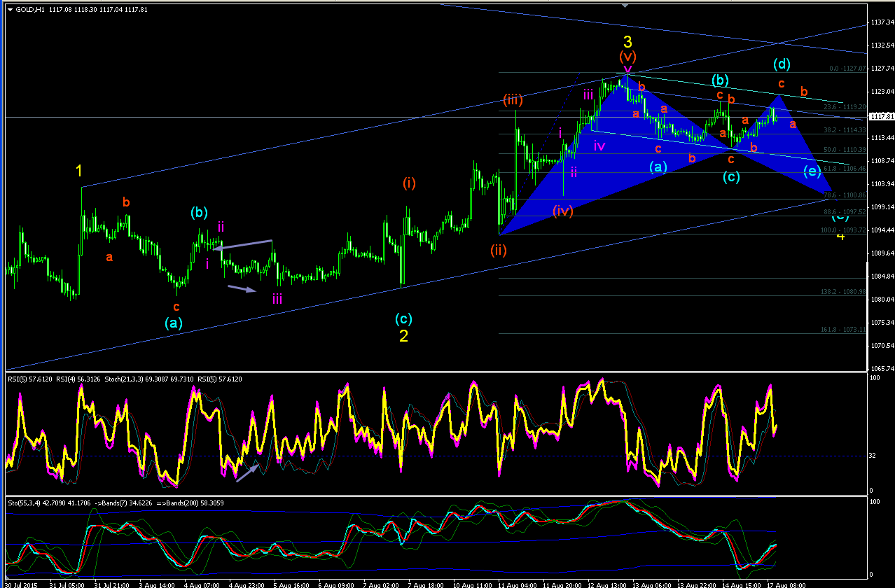This screenshot has width=895, height=588.
Task: Click Fibonacci level 23.6 - 1119.20
Action: (x=845, y=107)
